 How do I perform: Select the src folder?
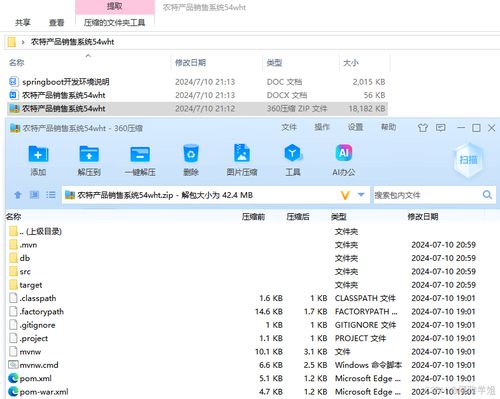point(25,272)
